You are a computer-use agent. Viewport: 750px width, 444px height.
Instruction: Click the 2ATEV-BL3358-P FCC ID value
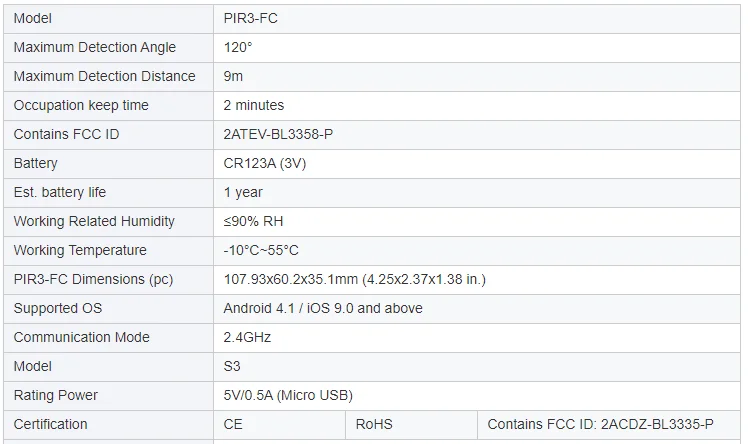(285, 134)
